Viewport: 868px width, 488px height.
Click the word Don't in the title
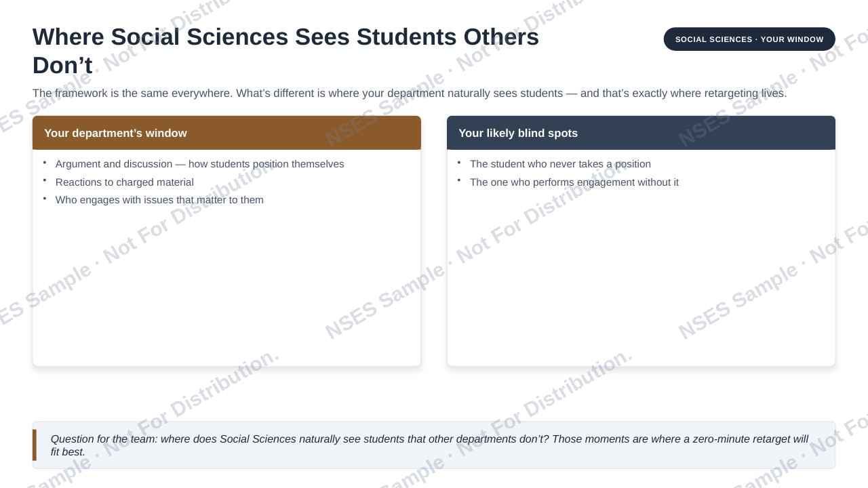(x=62, y=66)
